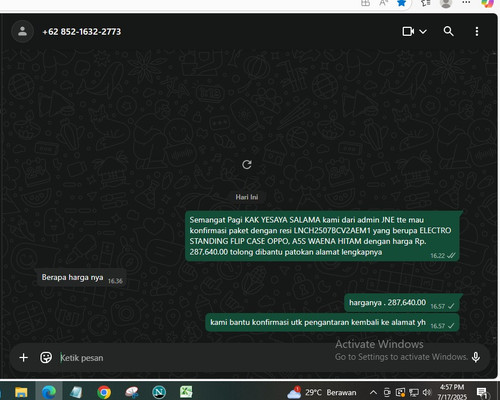Open the browser profile avatar

click(x=446, y=3)
